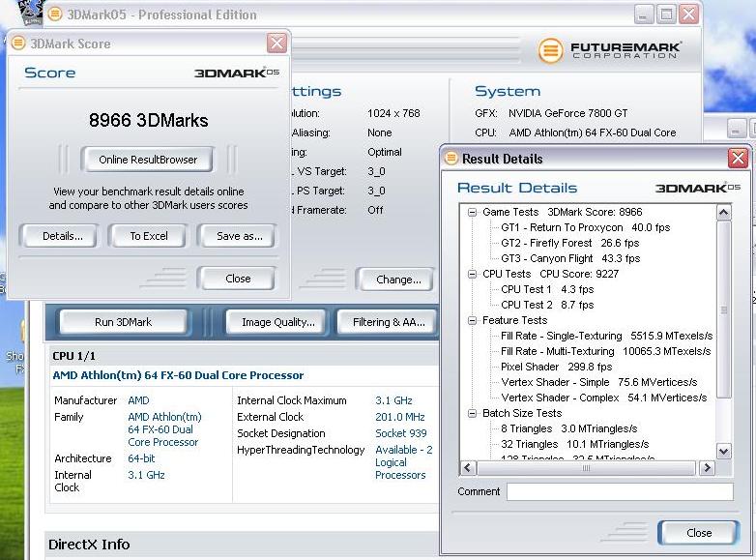Viewport: 756px width, 560px height.
Task: Select the 8 Triangles result row
Action: click(x=568, y=428)
